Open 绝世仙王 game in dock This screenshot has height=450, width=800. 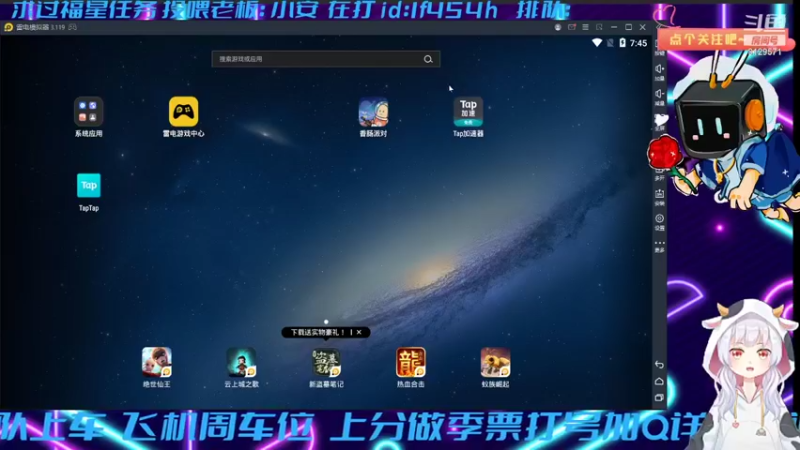pyautogui.click(x=157, y=362)
